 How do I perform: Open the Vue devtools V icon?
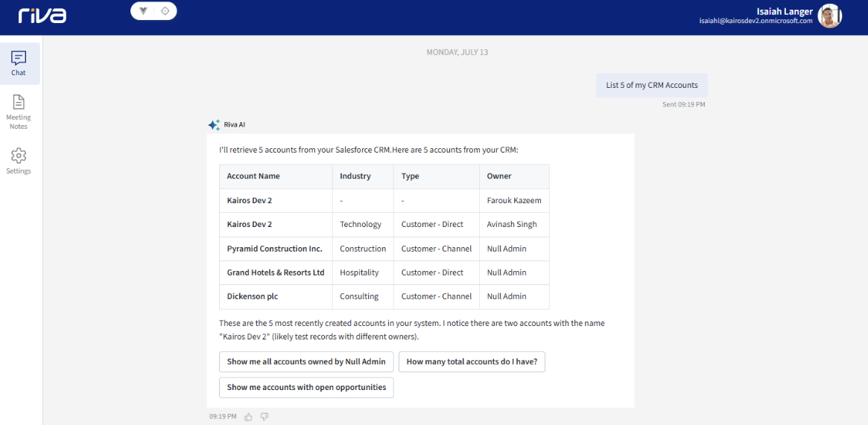coord(143,11)
